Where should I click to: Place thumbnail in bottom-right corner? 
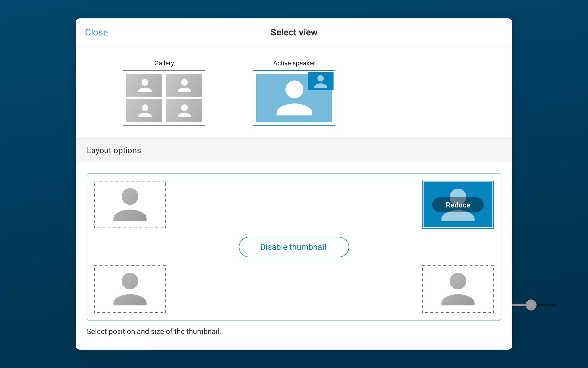coord(458,289)
